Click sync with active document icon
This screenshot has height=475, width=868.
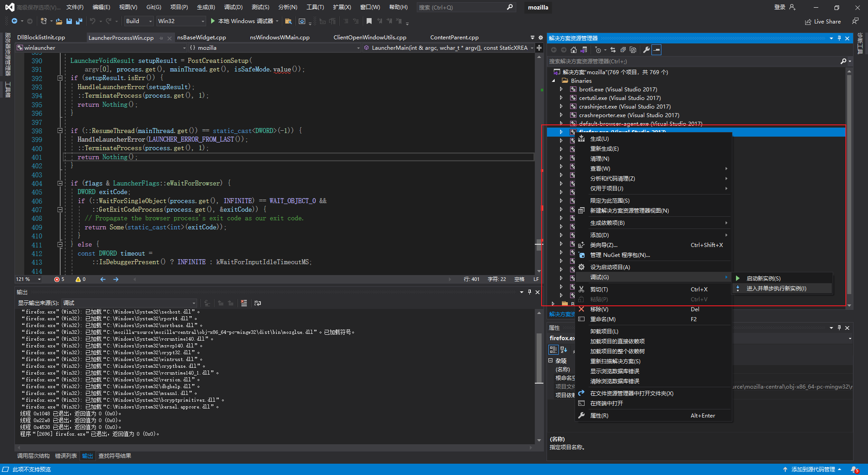click(x=613, y=50)
